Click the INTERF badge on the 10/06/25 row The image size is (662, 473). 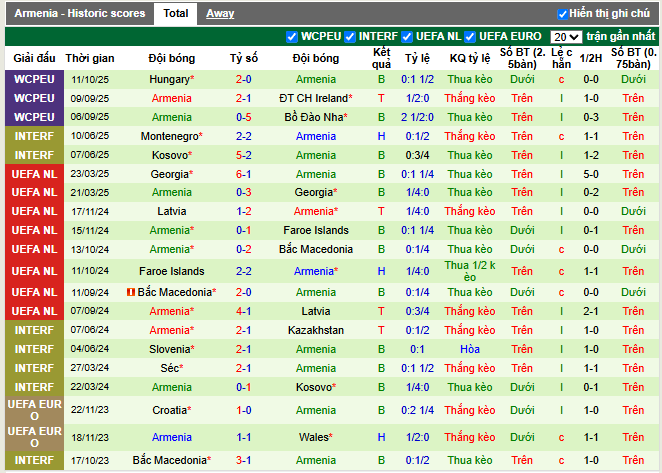coord(35,136)
